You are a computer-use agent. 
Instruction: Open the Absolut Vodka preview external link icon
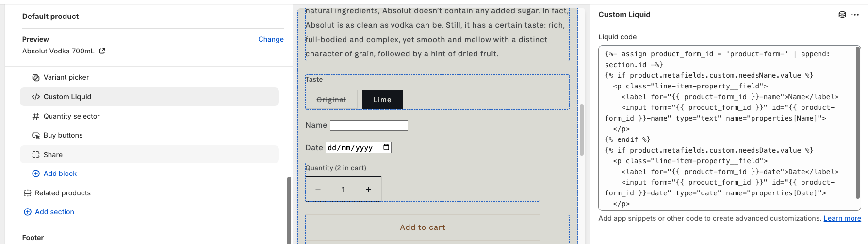click(x=102, y=51)
